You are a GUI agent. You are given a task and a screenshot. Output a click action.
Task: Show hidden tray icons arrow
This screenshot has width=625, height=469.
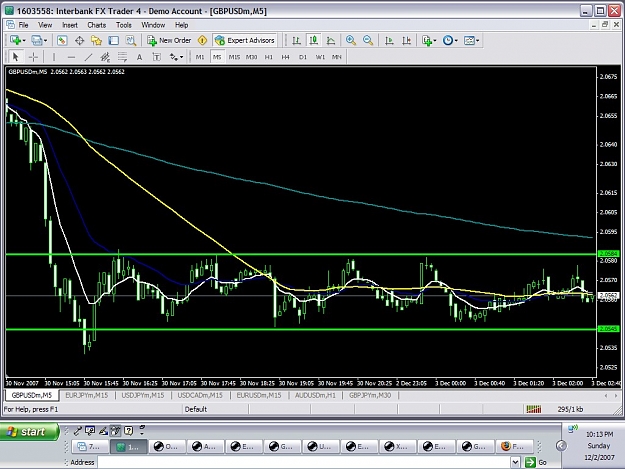(x=561, y=445)
